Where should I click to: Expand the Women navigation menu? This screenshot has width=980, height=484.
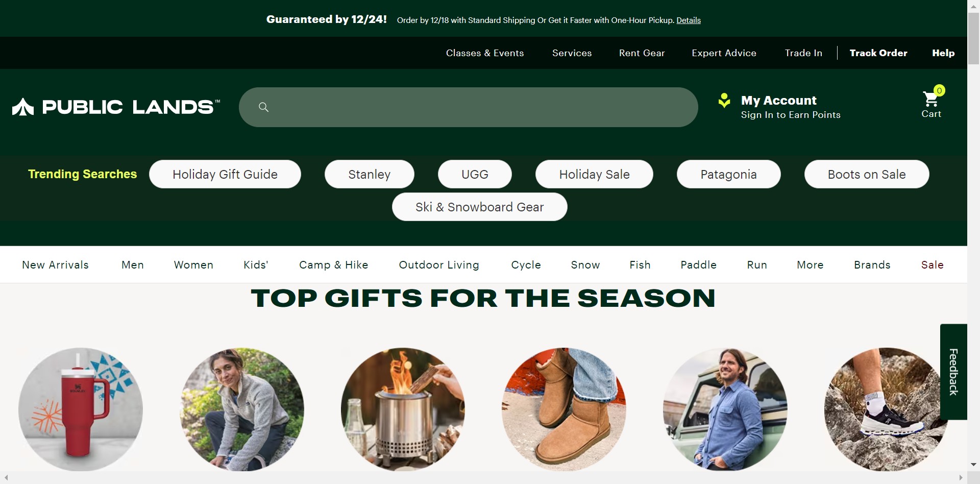(x=193, y=265)
